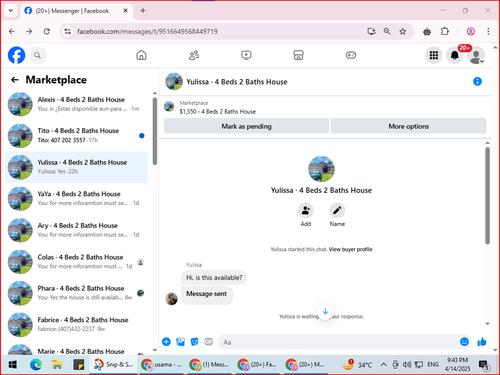The width and height of the screenshot is (500, 375).
Task: Reload the Messenger page
Action: [x=47, y=31]
